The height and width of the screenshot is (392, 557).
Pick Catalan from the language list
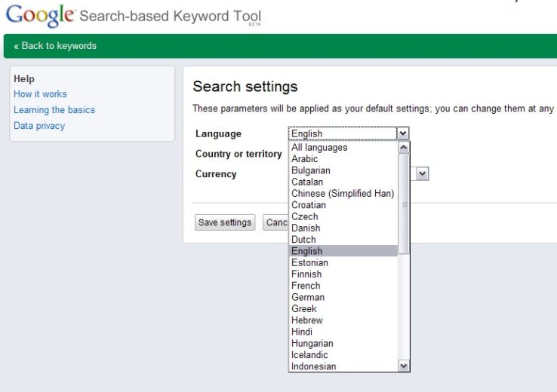343,182
